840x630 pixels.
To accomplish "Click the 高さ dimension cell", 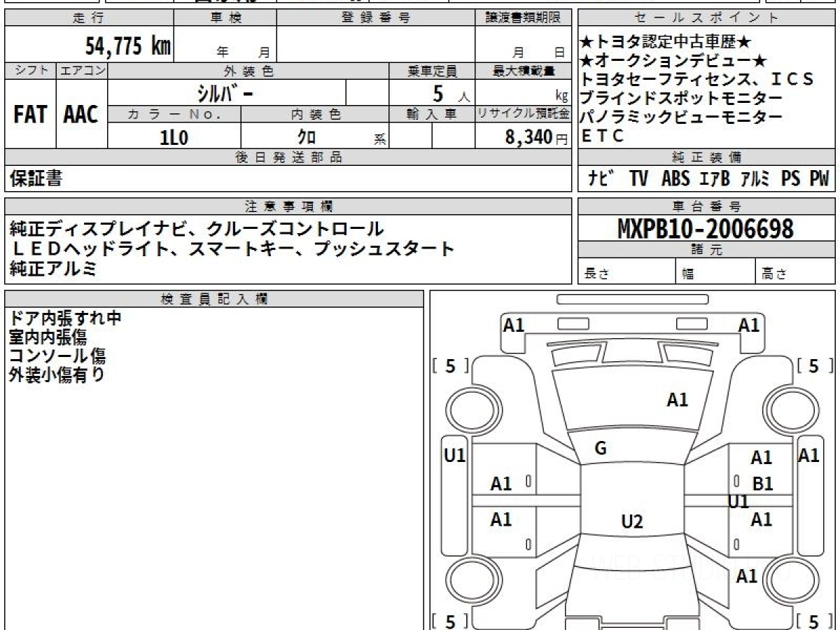I will pos(796,272).
